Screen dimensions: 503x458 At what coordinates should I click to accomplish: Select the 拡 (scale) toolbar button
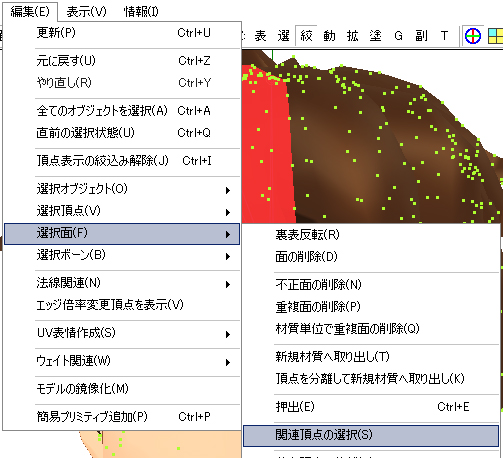point(352,35)
